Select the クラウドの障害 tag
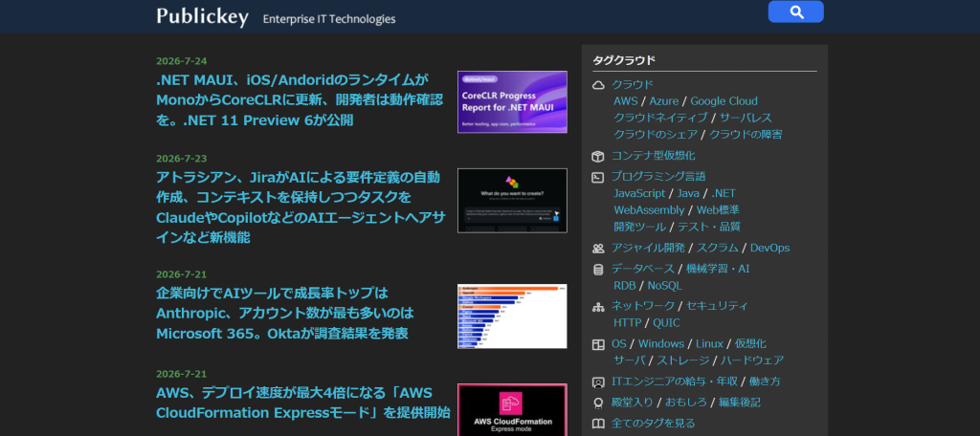 (x=745, y=134)
